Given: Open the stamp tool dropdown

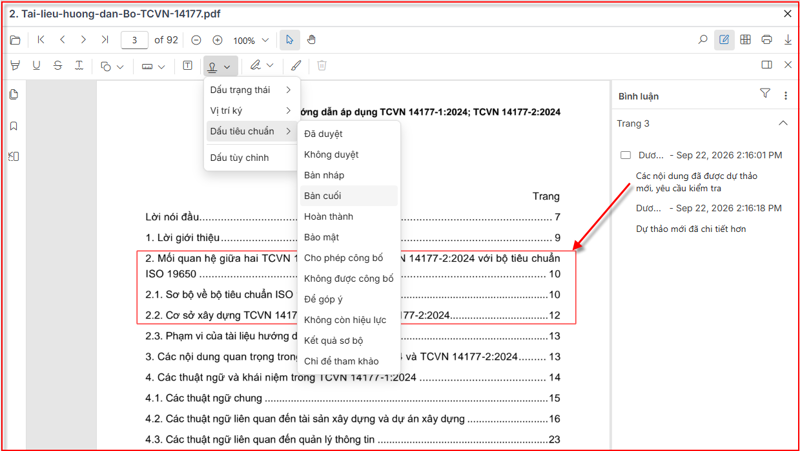Looking at the screenshot, I should pyautogui.click(x=220, y=66).
